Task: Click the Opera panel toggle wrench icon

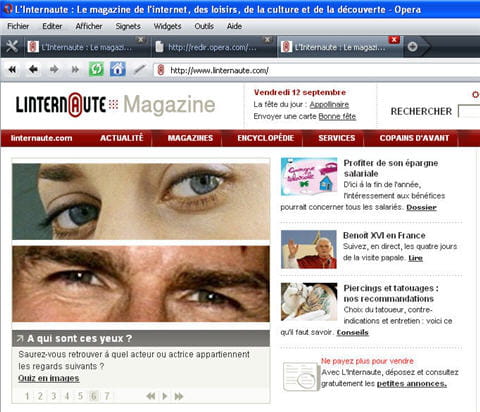Action: [12, 46]
